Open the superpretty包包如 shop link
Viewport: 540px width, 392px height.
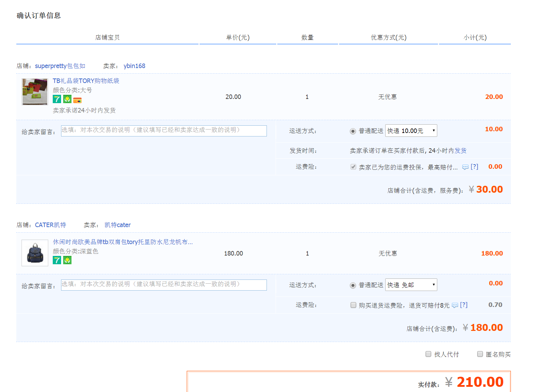(60, 66)
